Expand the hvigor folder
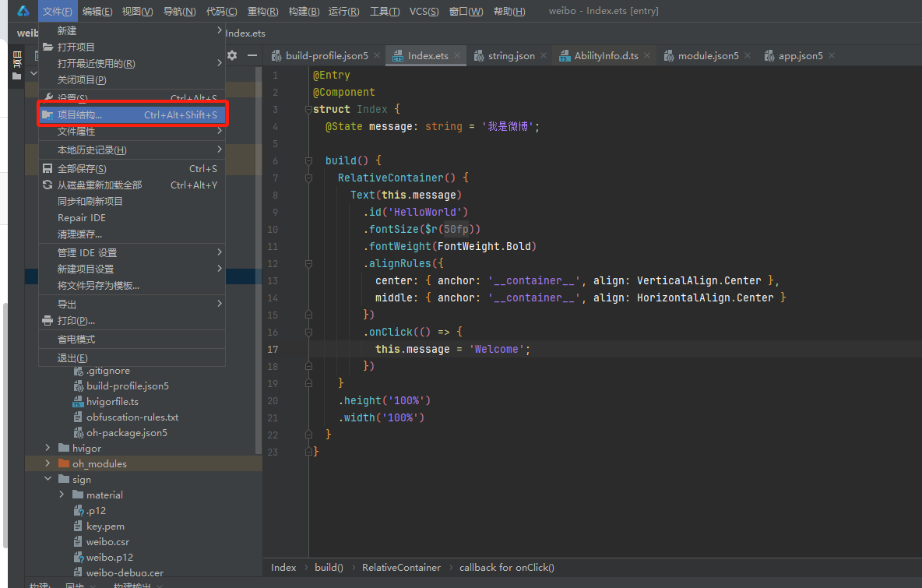This screenshot has height=588, width=922. coord(48,448)
